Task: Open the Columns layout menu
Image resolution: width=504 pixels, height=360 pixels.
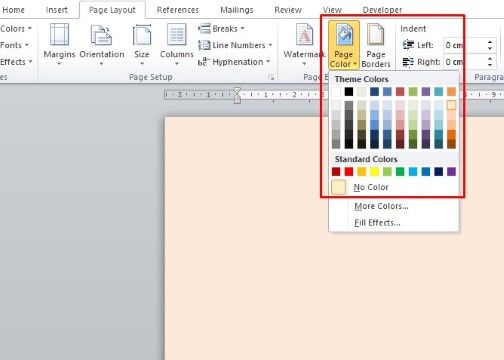Action: point(177,44)
